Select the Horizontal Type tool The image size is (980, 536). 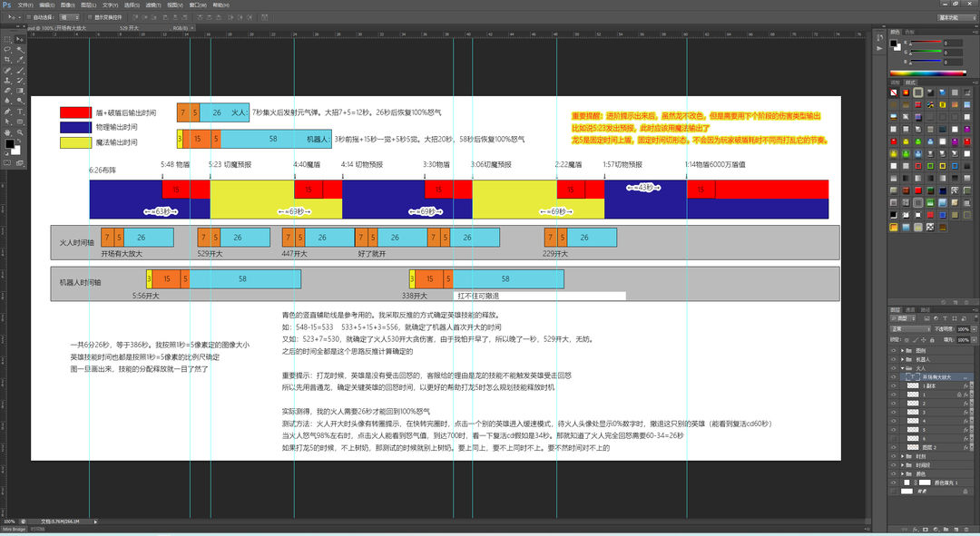20,112
